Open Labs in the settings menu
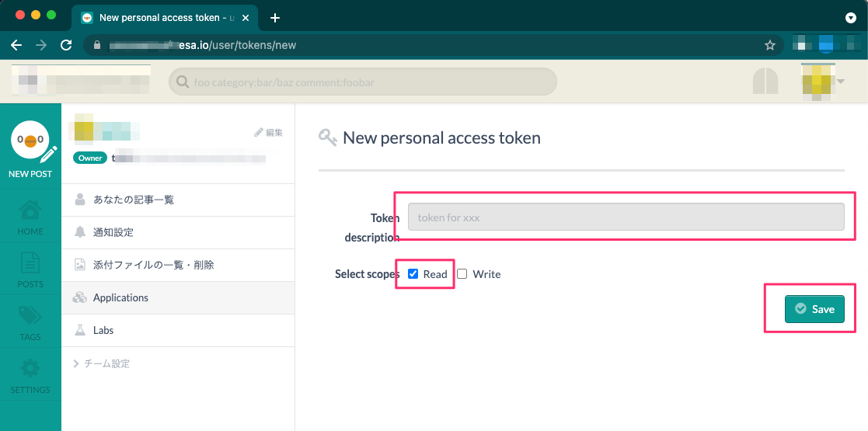This screenshot has height=431, width=868. (x=103, y=330)
